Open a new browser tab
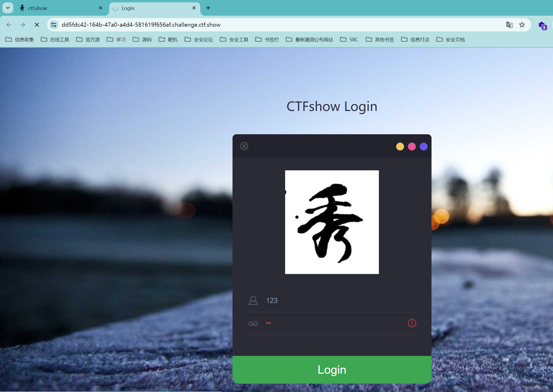Viewport: 553px width, 392px height. 208,8
